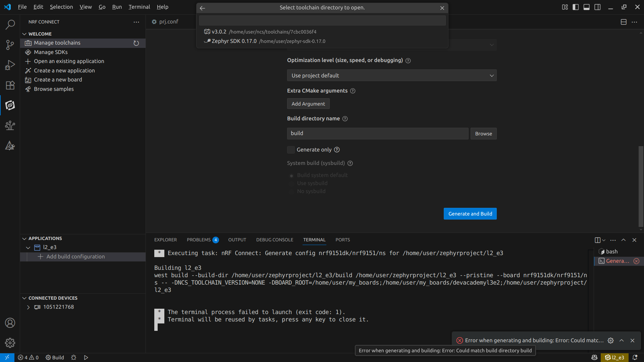Open Accounts menu icon
The image size is (644, 362).
coord(10,323)
